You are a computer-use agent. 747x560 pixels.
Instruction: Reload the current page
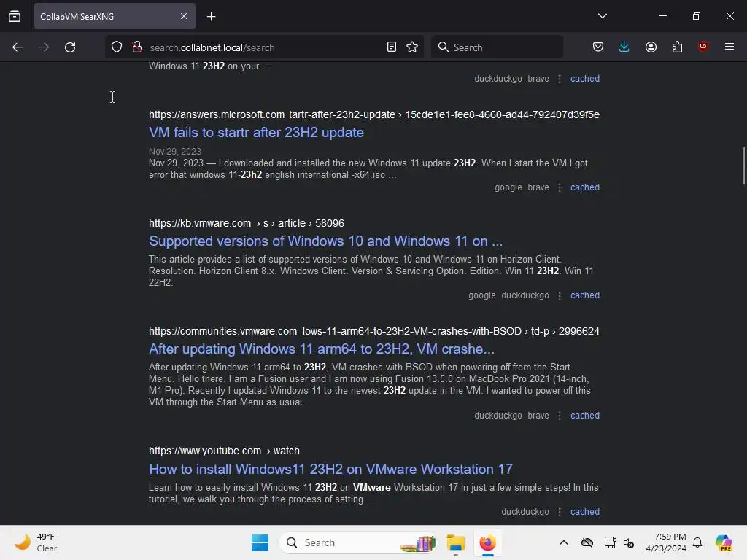click(70, 47)
